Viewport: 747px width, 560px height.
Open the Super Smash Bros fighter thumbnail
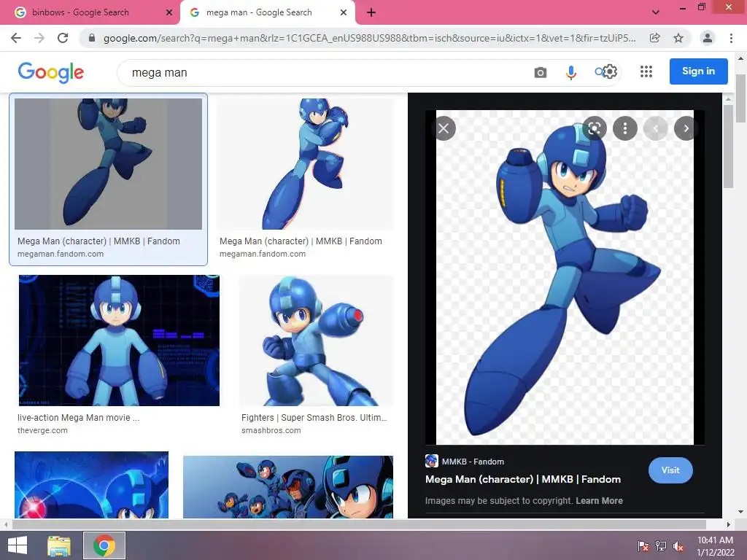tap(317, 341)
